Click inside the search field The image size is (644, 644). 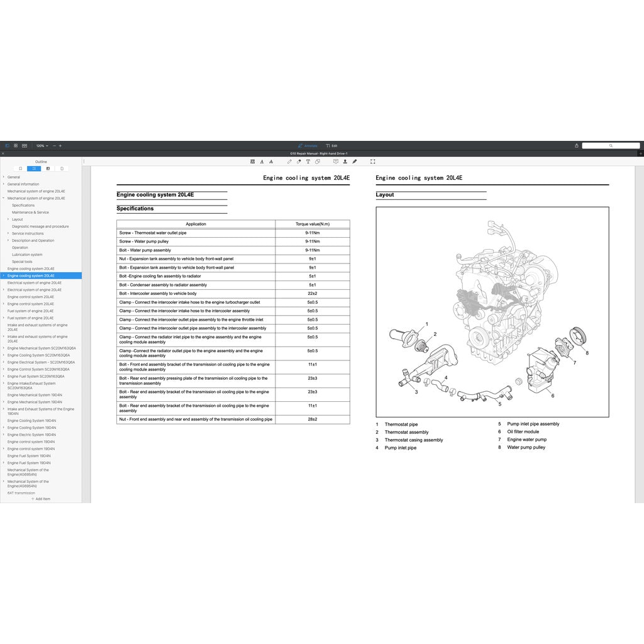[x=611, y=145]
